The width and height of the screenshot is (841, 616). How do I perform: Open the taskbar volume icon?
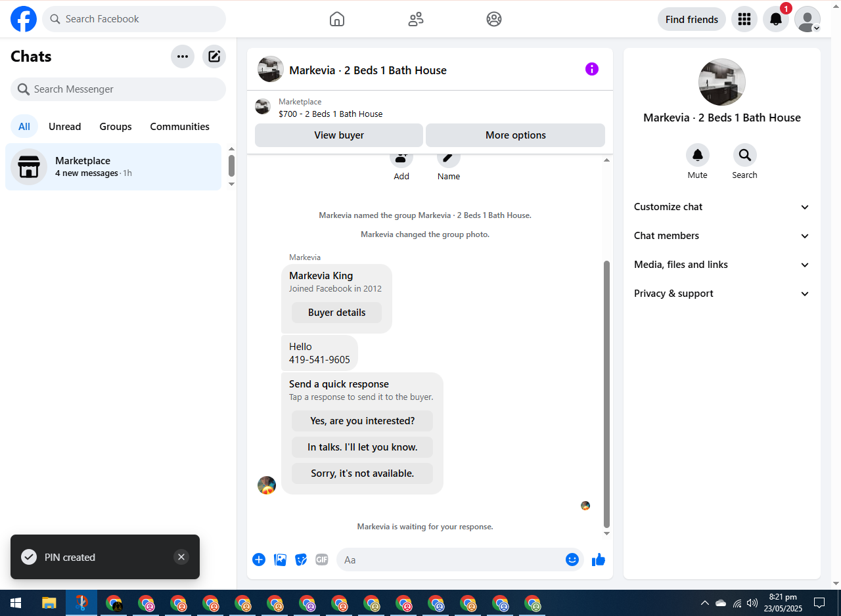(x=752, y=602)
